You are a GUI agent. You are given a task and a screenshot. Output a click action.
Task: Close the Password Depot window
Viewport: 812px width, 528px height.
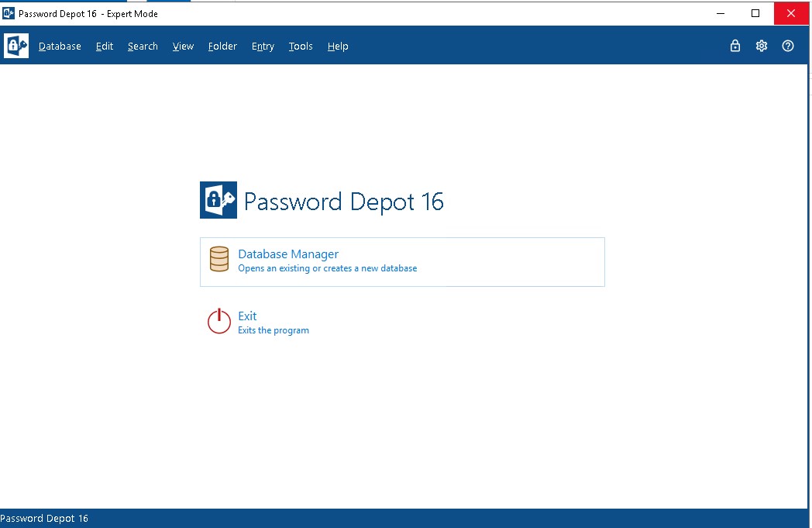791,13
